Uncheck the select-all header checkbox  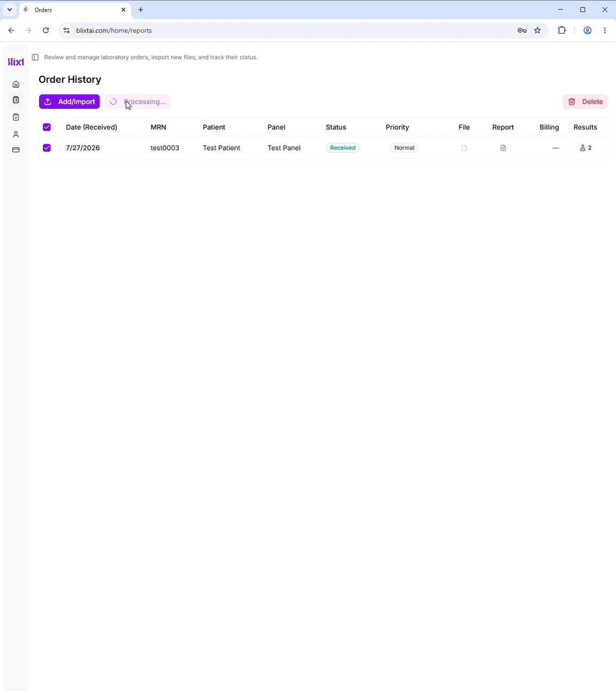click(47, 127)
